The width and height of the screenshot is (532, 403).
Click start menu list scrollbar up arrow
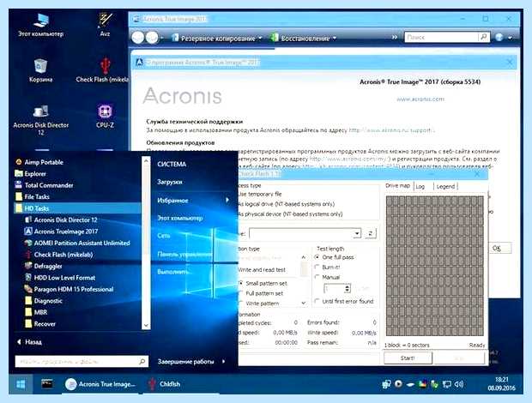click(146, 160)
